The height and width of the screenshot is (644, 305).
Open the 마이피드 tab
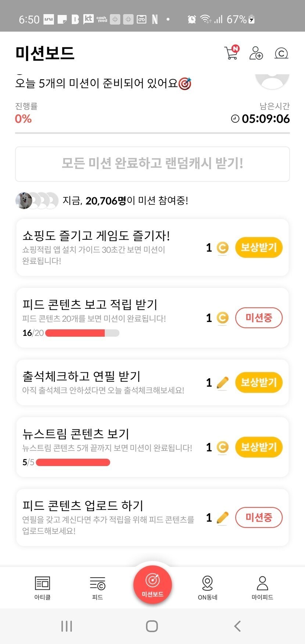tap(262, 588)
